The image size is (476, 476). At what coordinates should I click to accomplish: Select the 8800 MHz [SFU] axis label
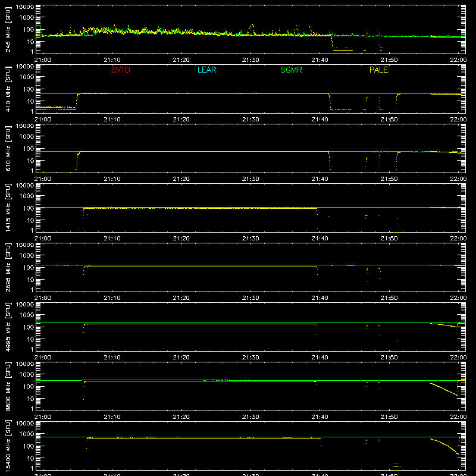pos(8,387)
